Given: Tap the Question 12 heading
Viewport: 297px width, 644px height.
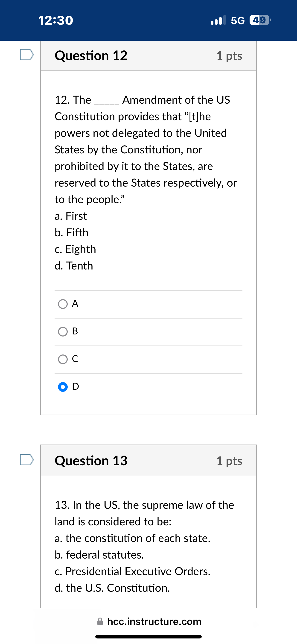Looking at the screenshot, I should (91, 56).
